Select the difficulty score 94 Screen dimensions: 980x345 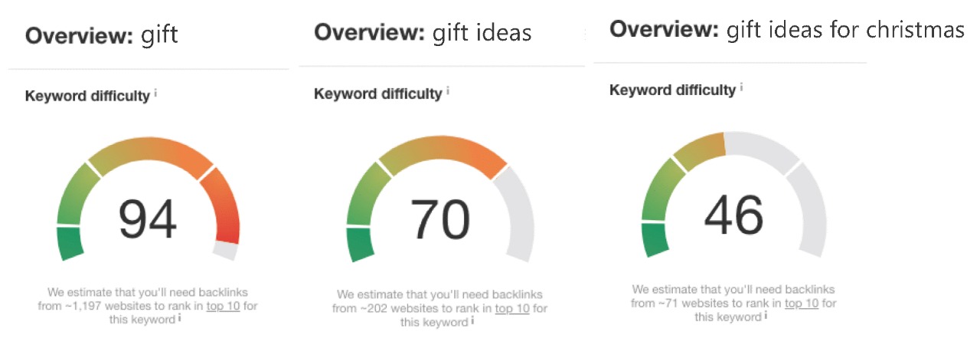(x=148, y=219)
